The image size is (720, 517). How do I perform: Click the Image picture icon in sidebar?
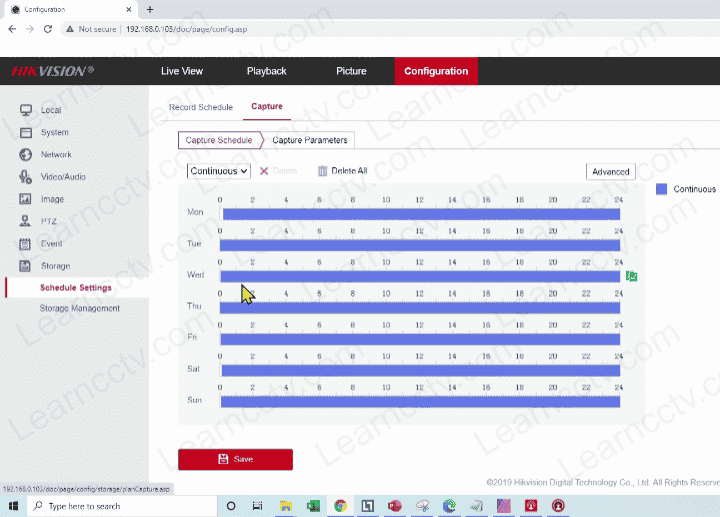[x=26, y=199]
